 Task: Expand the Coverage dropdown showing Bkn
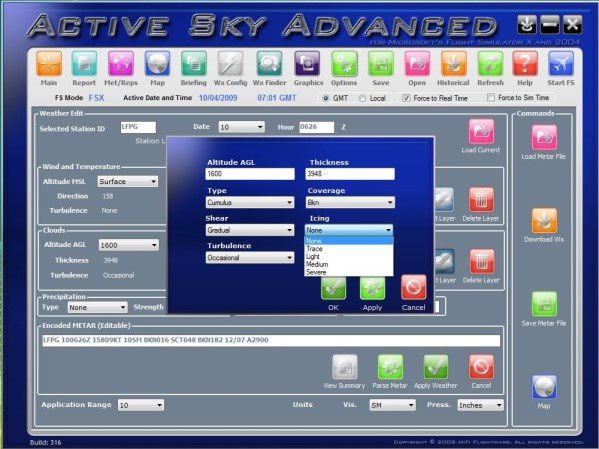[350, 203]
